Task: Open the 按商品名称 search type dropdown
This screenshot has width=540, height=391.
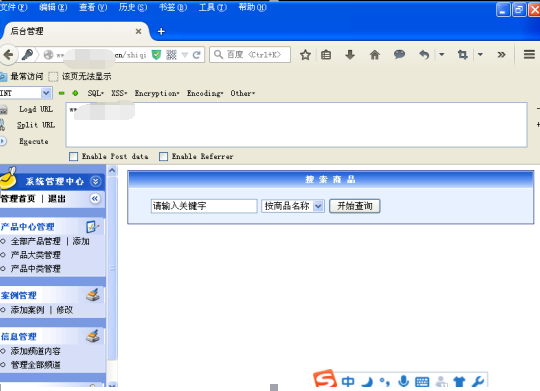Action: click(293, 206)
